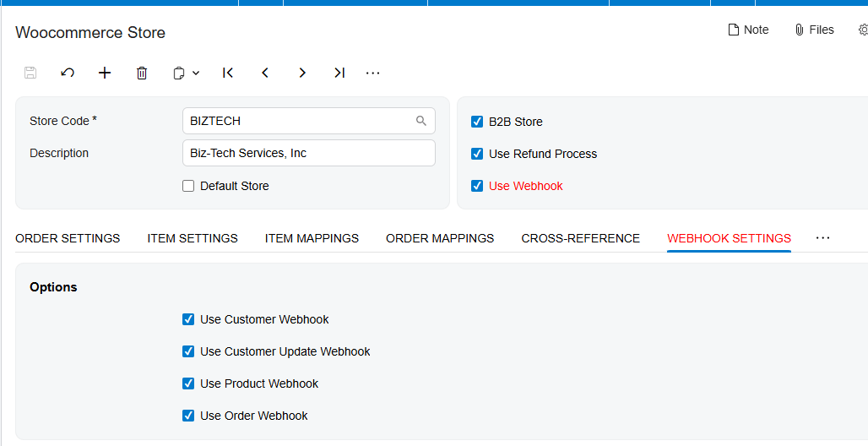The height and width of the screenshot is (446, 868).
Task: Toggle Use Order Webhook option
Action: (188, 416)
